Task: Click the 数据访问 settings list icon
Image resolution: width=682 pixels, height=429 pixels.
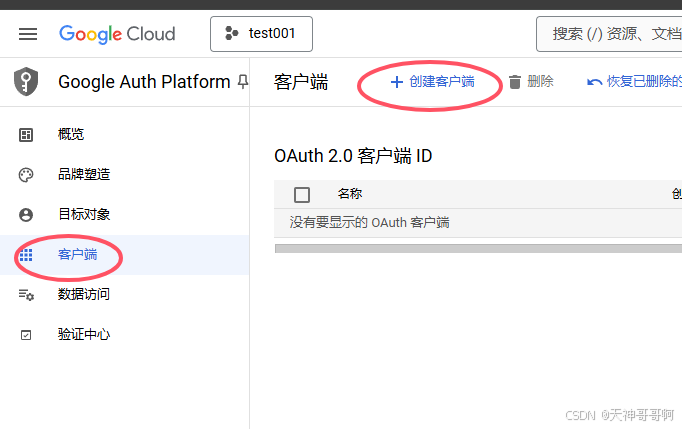Action: [26, 295]
